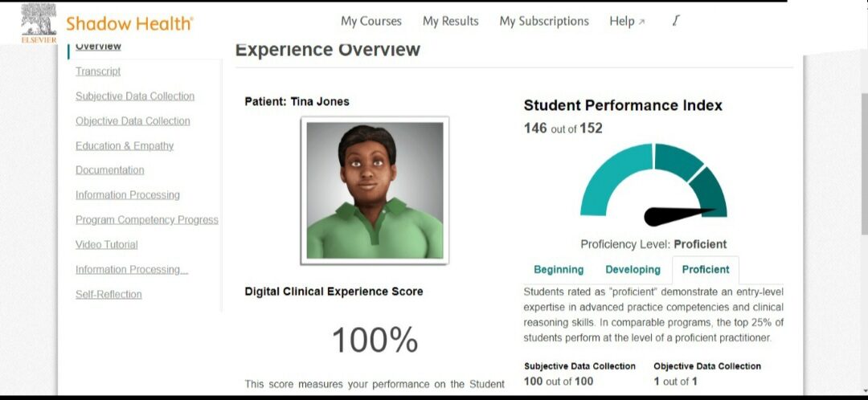Click the external-link arrow beside Help
This screenshot has width=868, height=400.
(x=642, y=22)
